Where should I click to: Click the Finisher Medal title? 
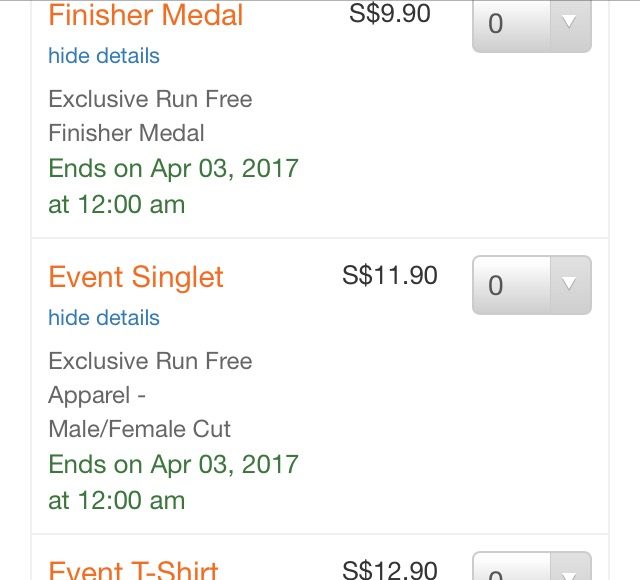pos(146,15)
